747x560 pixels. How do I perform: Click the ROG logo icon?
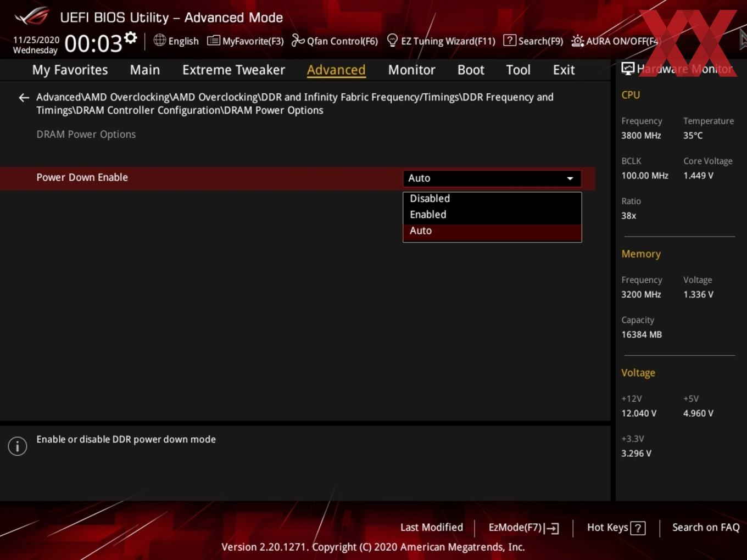coord(31,16)
